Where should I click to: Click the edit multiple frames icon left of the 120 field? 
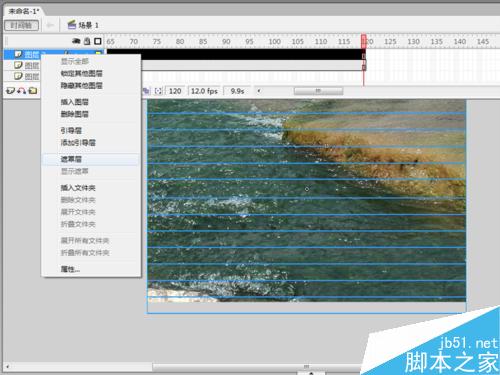tap(146, 91)
